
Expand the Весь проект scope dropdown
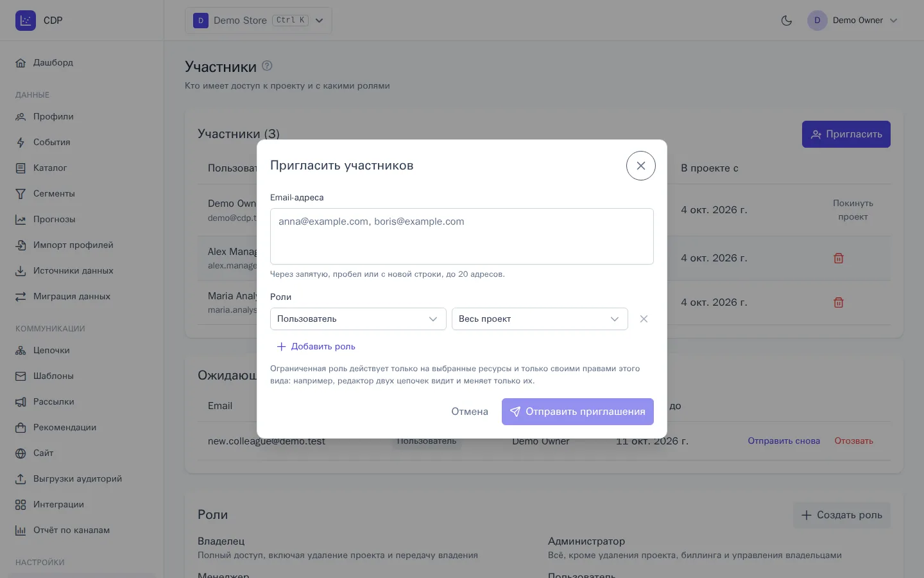540,319
